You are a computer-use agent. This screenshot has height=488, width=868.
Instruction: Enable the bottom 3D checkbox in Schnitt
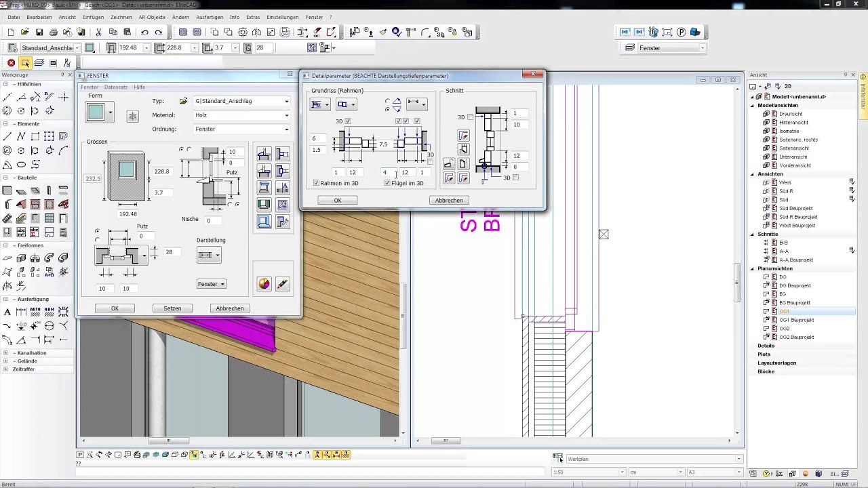(516, 178)
